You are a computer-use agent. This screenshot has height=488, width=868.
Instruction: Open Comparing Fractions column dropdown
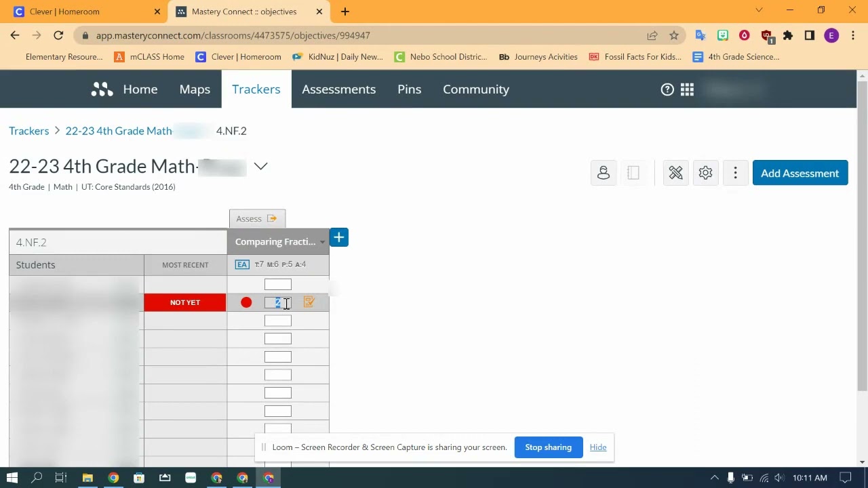pyautogui.click(x=322, y=242)
